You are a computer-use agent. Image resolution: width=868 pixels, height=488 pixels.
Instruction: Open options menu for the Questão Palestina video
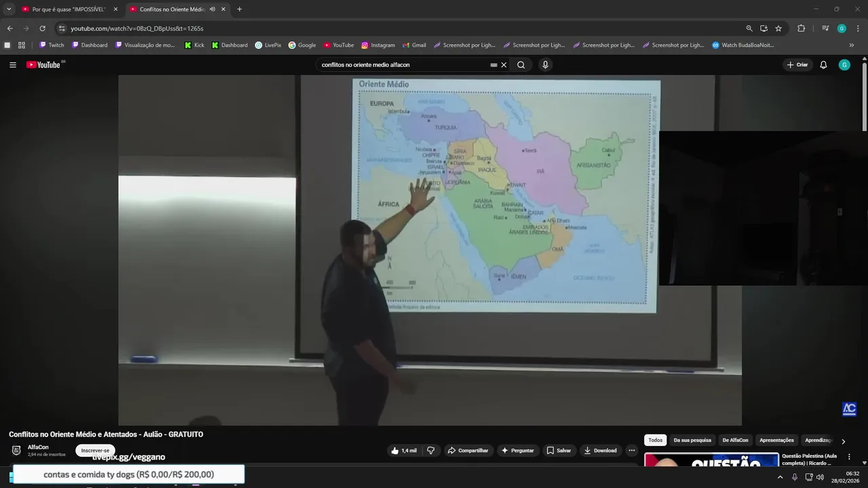click(x=849, y=457)
